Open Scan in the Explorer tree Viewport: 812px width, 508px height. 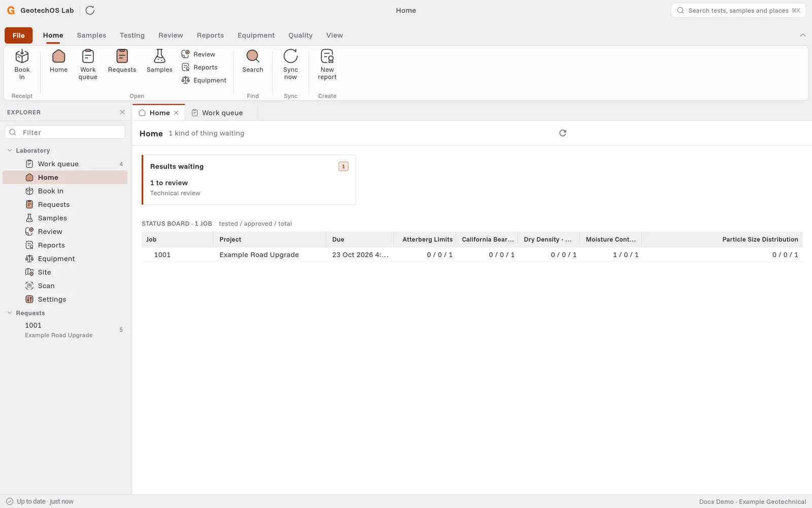coord(65,285)
